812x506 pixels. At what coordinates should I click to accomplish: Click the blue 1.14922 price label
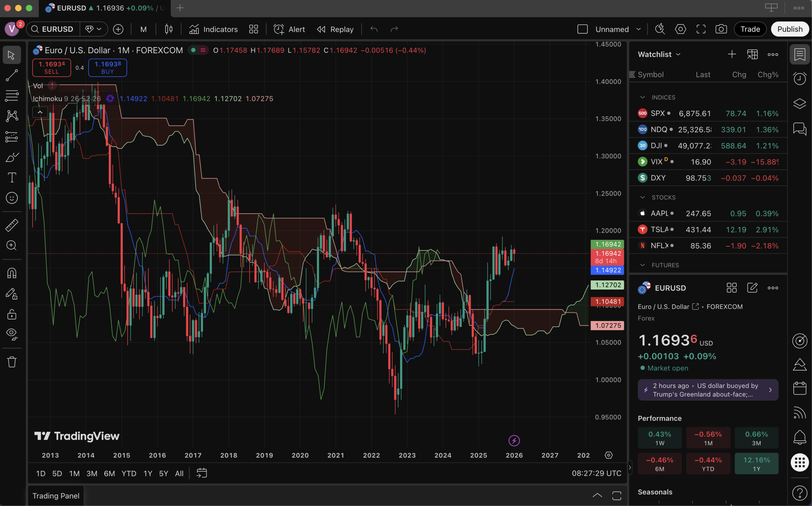point(607,270)
